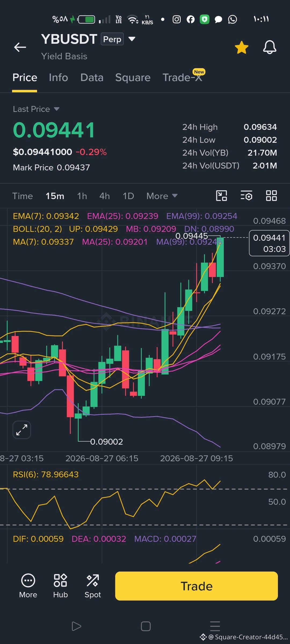Tap the WhatsApp status bar icon

233,19
